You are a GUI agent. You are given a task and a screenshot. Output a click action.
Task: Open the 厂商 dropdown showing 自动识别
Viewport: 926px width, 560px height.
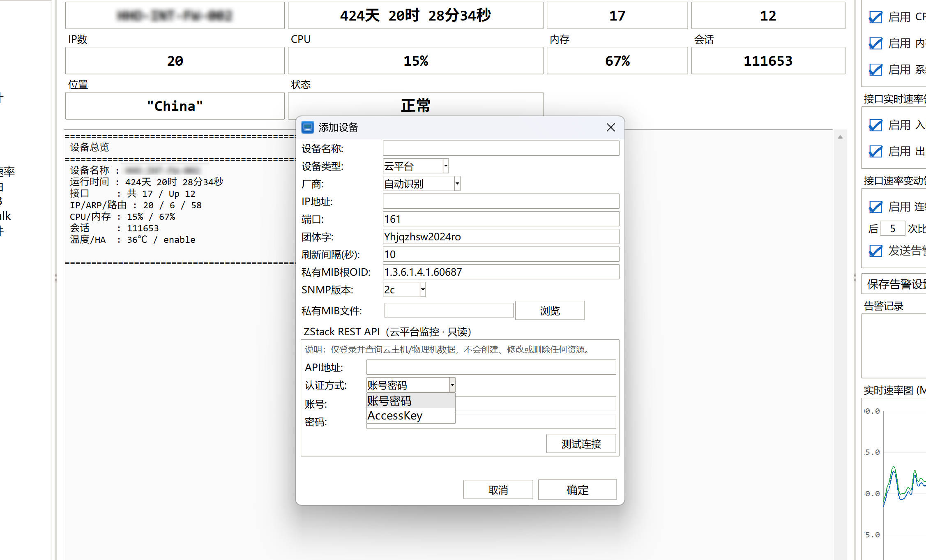tap(422, 184)
